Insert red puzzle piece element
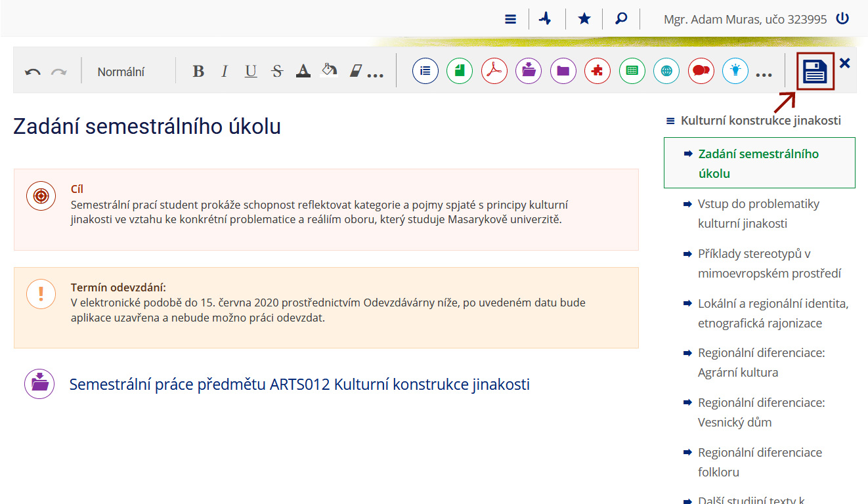 click(x=597, y=71)
